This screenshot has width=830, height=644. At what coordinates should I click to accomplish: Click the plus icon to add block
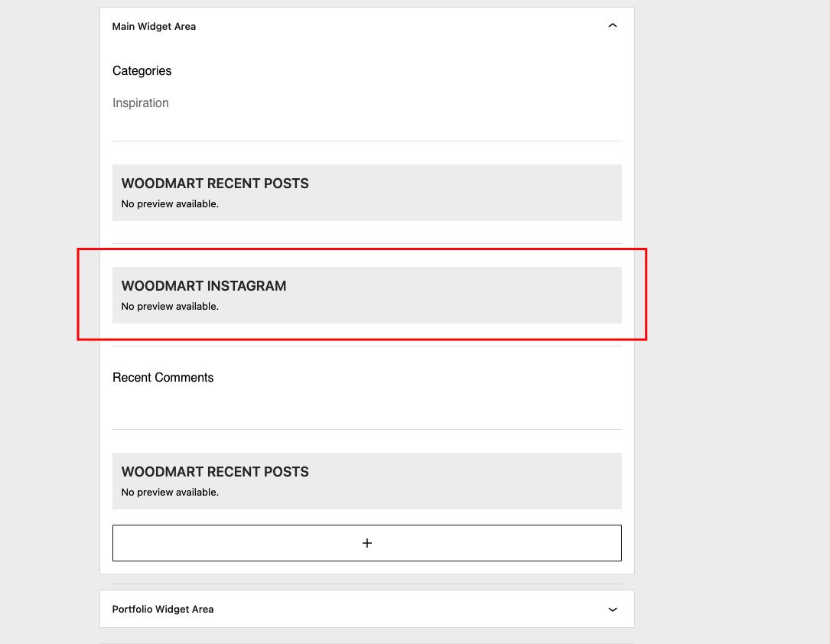367,543
